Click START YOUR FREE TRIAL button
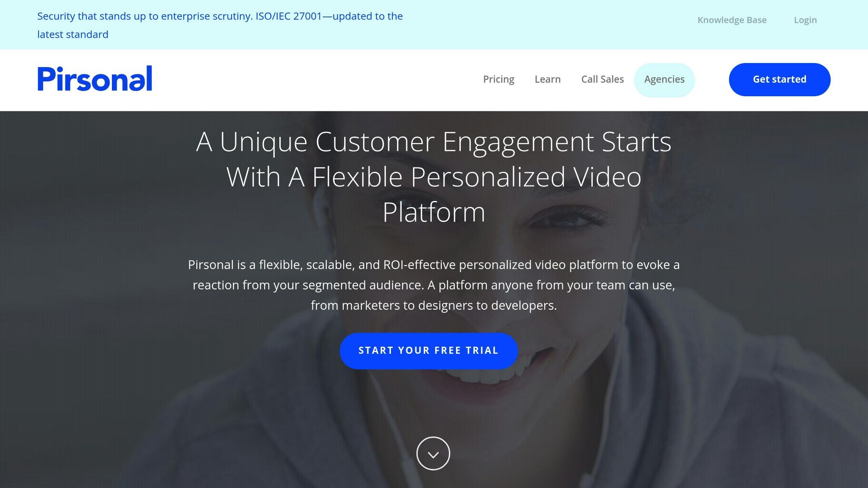The width and height of the screenshot is (868, 488). tap(428, 351)
